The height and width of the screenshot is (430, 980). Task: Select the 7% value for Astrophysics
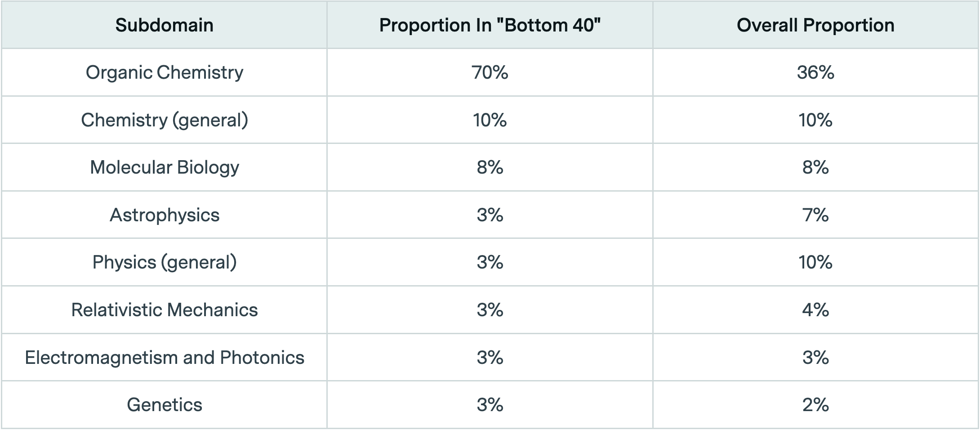point(815,215)
